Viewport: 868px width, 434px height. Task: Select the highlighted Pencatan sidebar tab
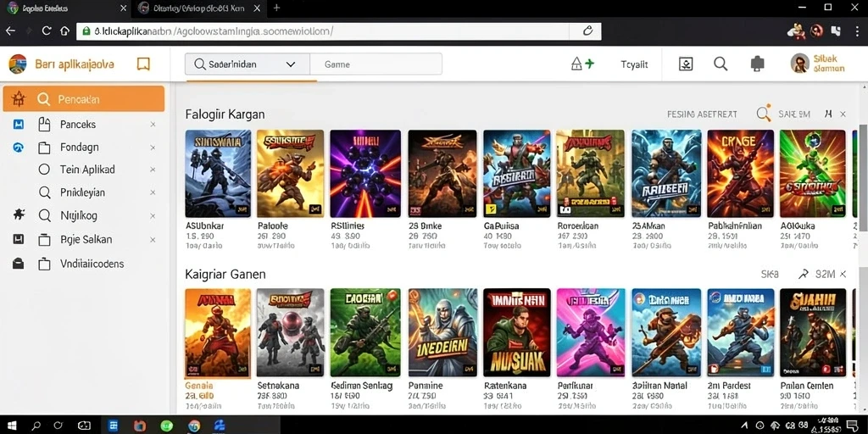coord(84,99)
